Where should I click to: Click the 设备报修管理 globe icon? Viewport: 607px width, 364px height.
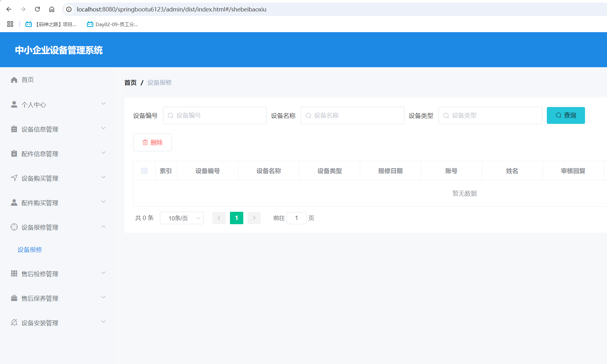pos(14,227)
